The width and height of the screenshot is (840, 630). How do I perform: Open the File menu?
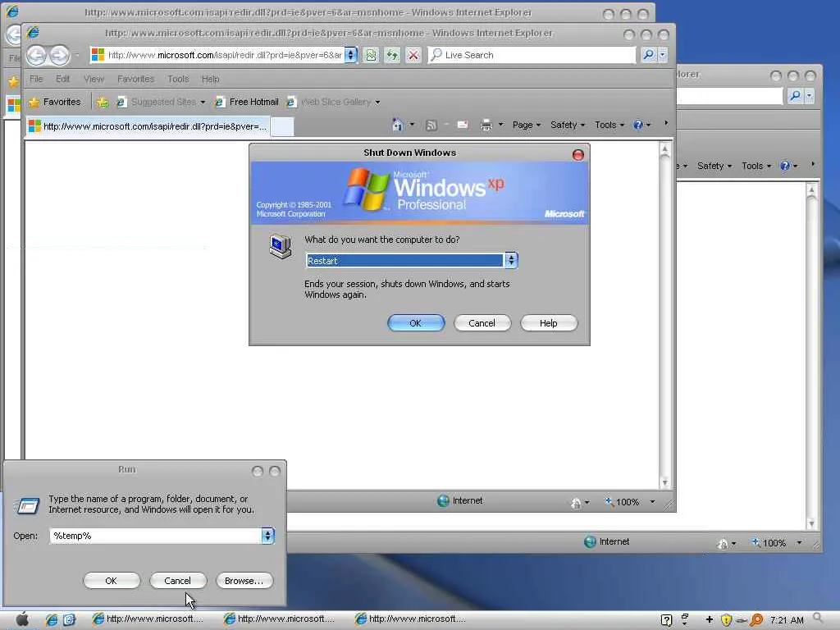tap(36, 79)
